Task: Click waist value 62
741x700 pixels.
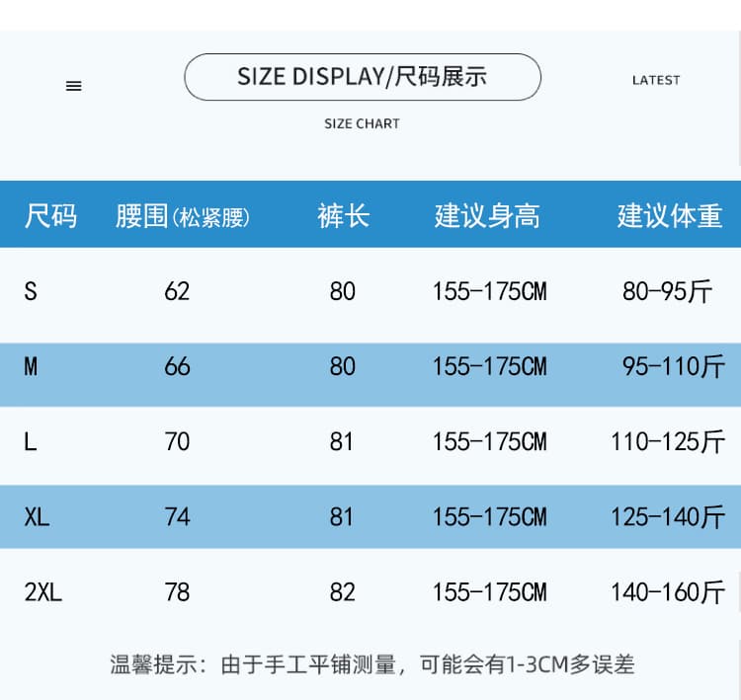Action: click(x=177, y=291)
